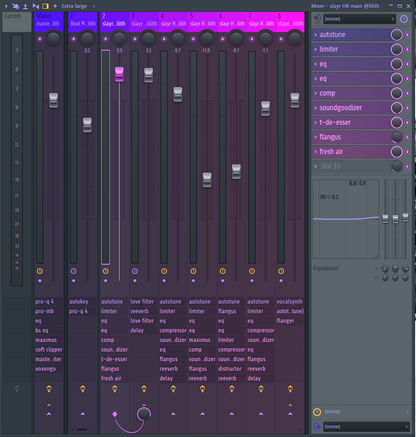The height and width of the screenshot is (437, 416).
Task: Select track 1 Beat header
Action: (x=83, y=22)
